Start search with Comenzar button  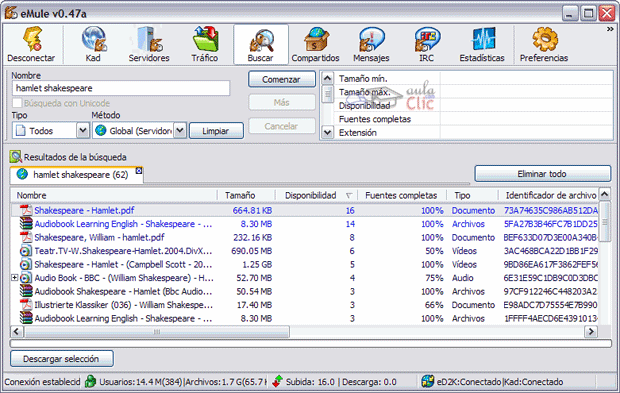[282, 79]
